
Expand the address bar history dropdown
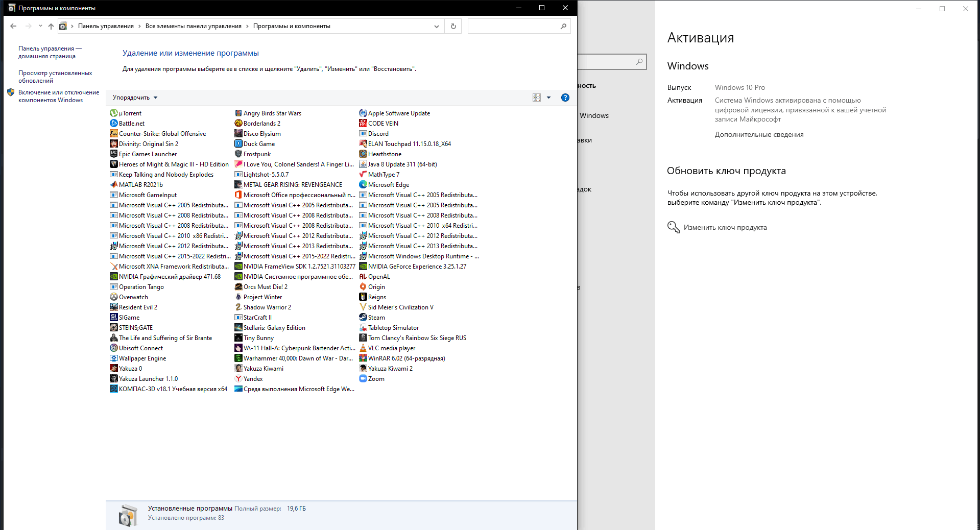[437, 26]
